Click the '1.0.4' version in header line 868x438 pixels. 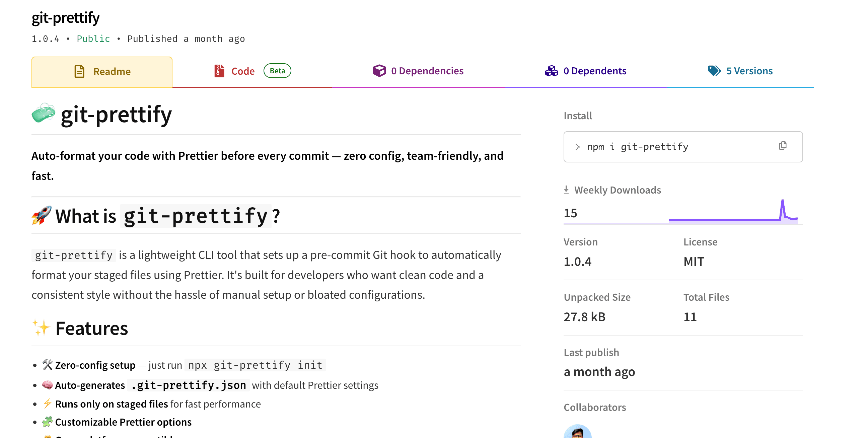[46, 39]
